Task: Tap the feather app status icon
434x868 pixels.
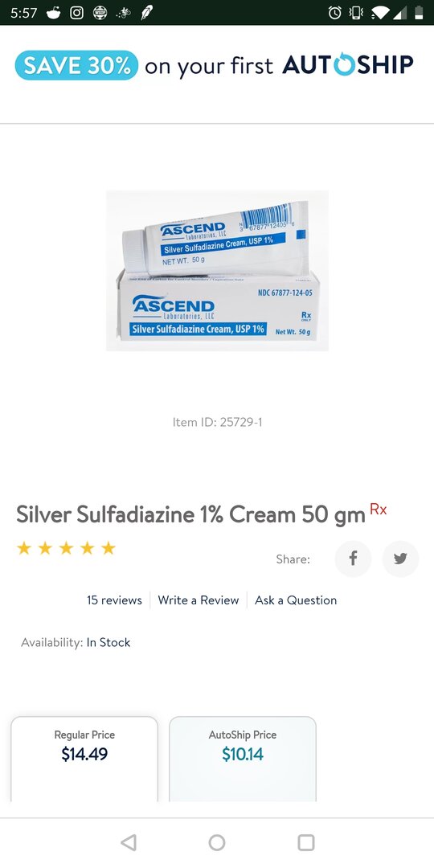Action: 146,12
